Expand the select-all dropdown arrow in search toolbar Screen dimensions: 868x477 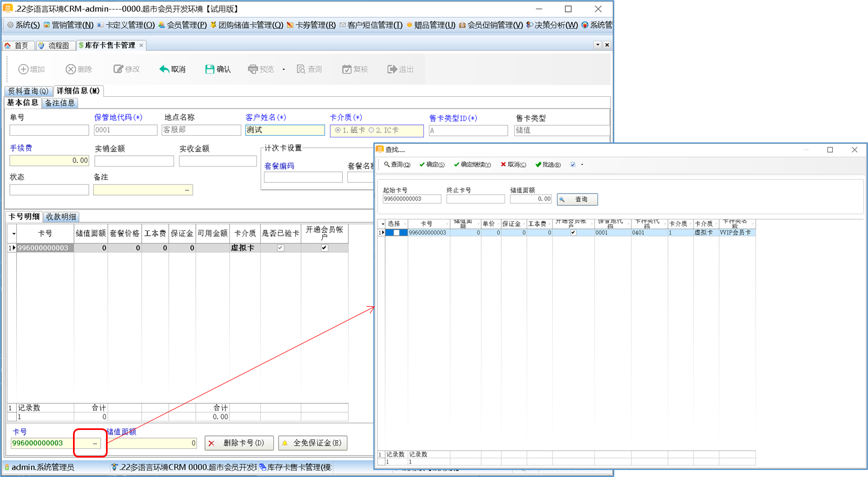pyautogui.click(x=582, y=164)
